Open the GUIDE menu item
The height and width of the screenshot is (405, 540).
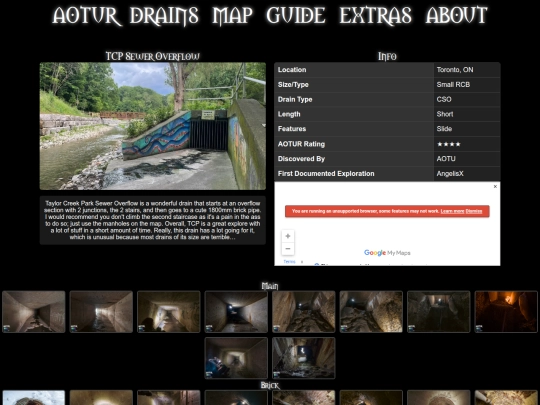(296, 15)
